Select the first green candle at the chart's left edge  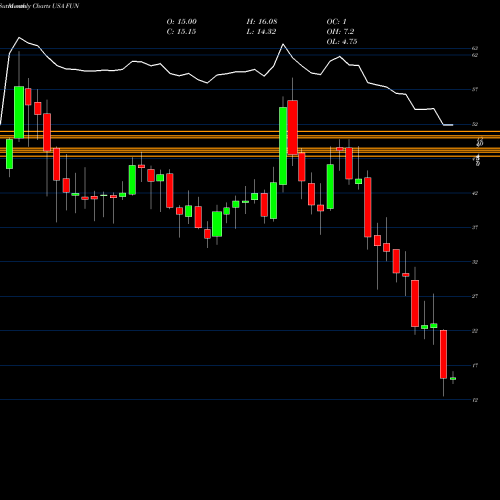tap(9, 154)
